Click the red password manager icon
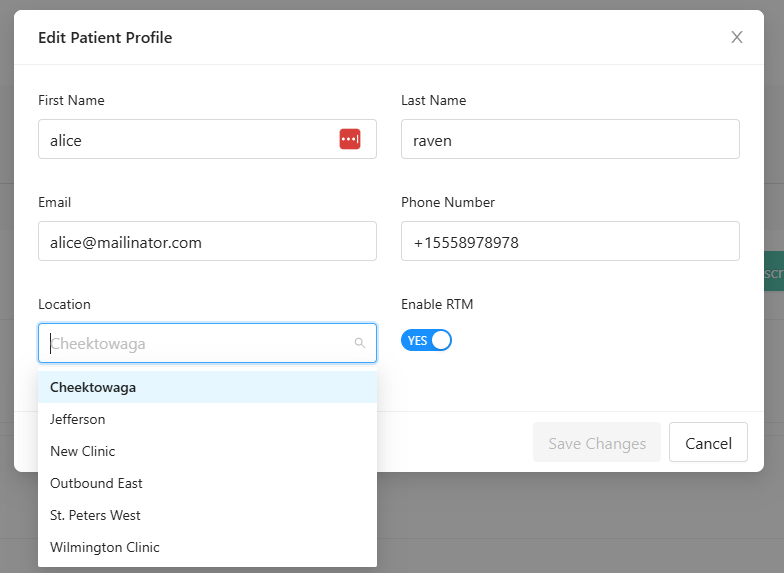The width and height of the screenshot is (784, 573). (x=349, y=139)
